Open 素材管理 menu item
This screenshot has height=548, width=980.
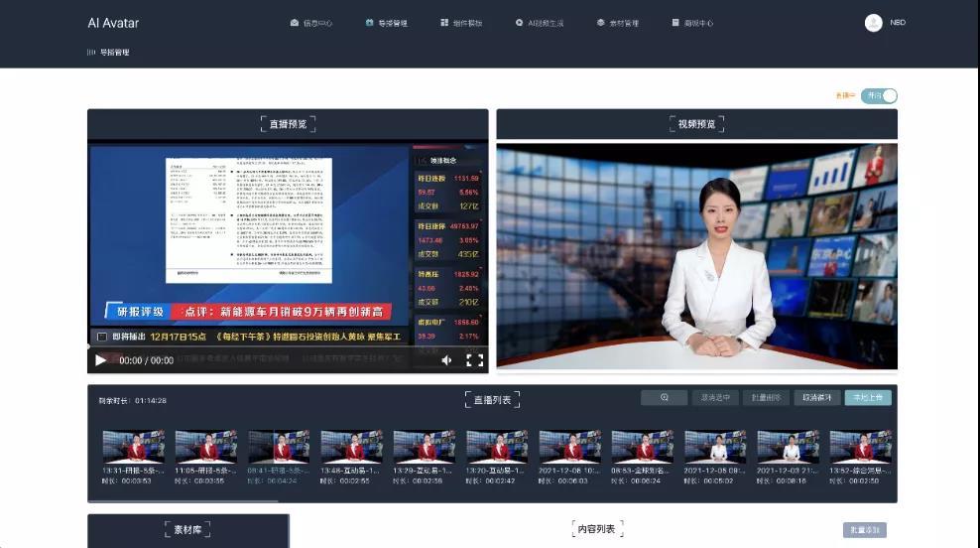(618, 23)
